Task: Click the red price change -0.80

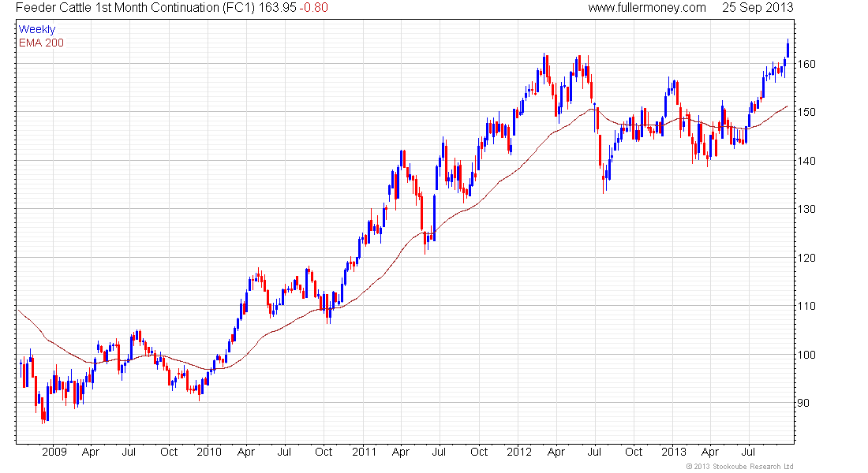Action: tap(314, 8)
